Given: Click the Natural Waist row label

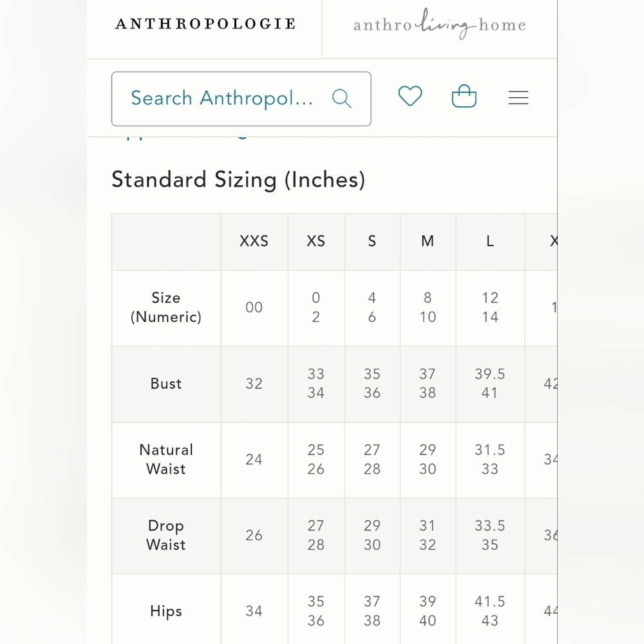Looking at the screenshot, I should (x=166, y=459).
